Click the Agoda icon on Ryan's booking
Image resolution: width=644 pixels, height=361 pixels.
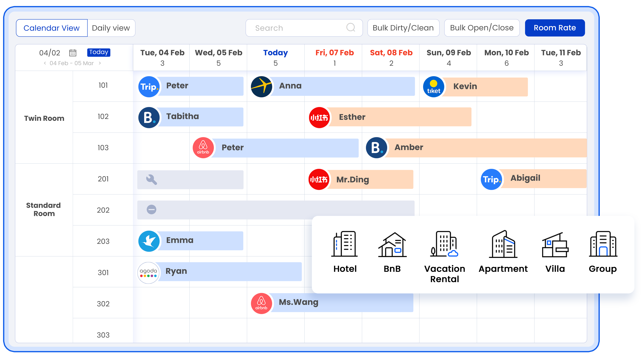149,273
